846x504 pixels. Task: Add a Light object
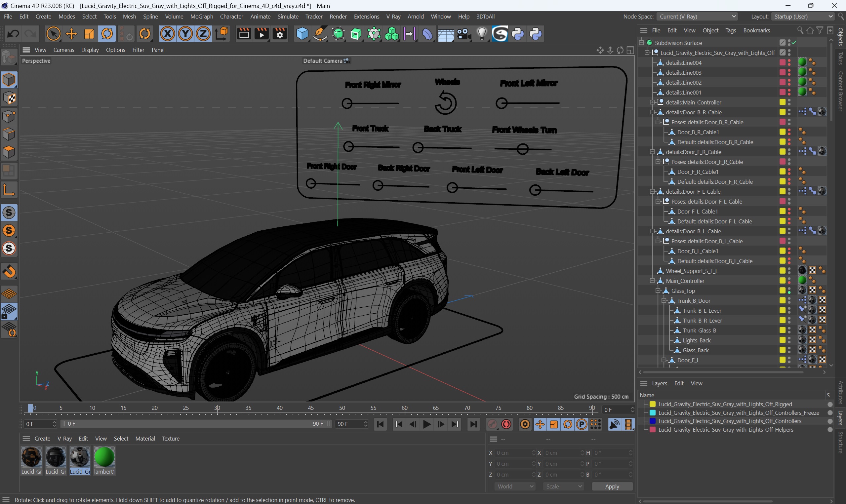[x=482, y=34]
